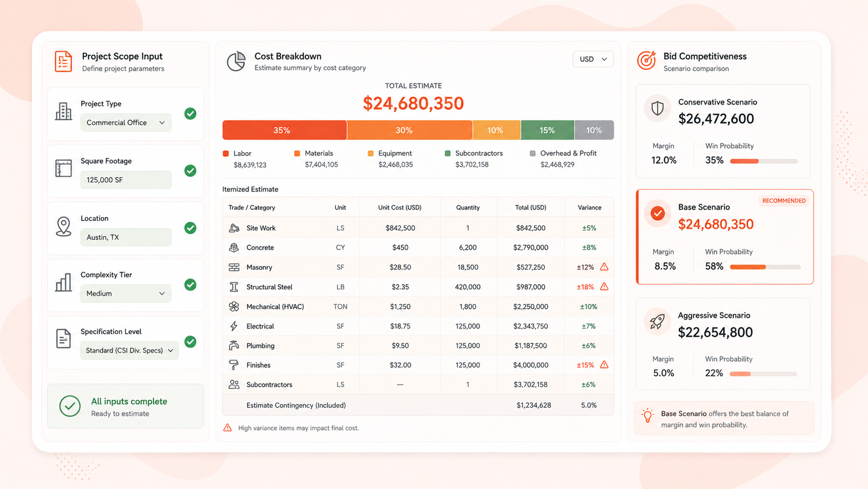This screenshot has height=489, width=868.
Task: Click the Electrical lightning bolt icon
Action: 234,326
